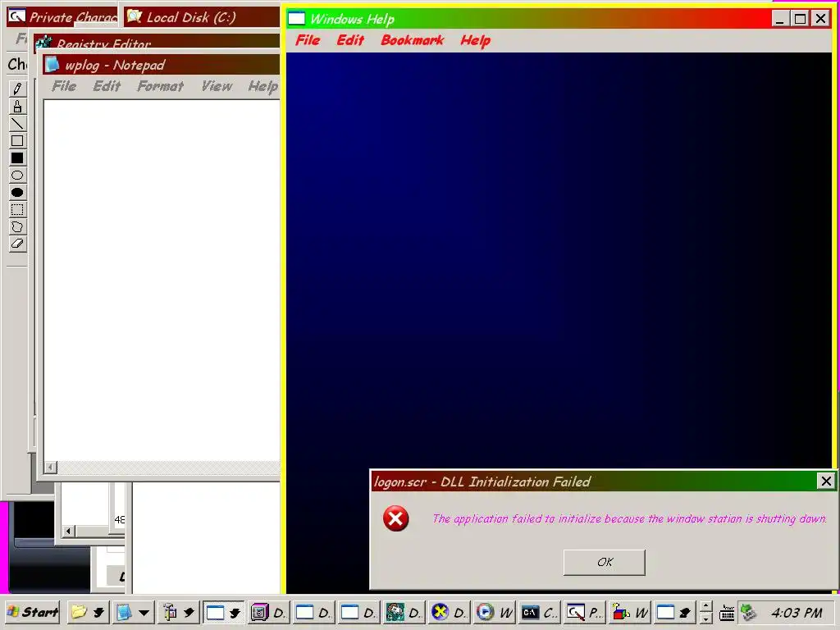Click the 'DLL Initialization Failed' dialog title
Image resolution: width=840 pixels, height=630 pixels.
point(482,482)
